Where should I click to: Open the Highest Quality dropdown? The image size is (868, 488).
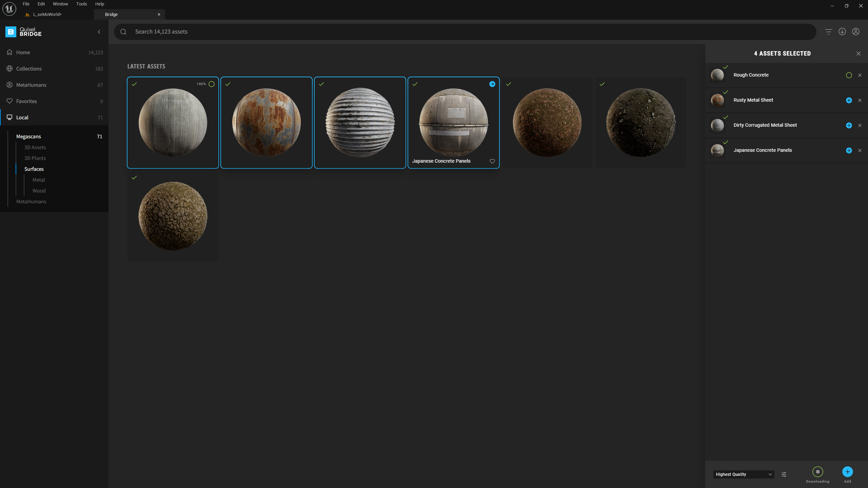[x=743, y=474]
